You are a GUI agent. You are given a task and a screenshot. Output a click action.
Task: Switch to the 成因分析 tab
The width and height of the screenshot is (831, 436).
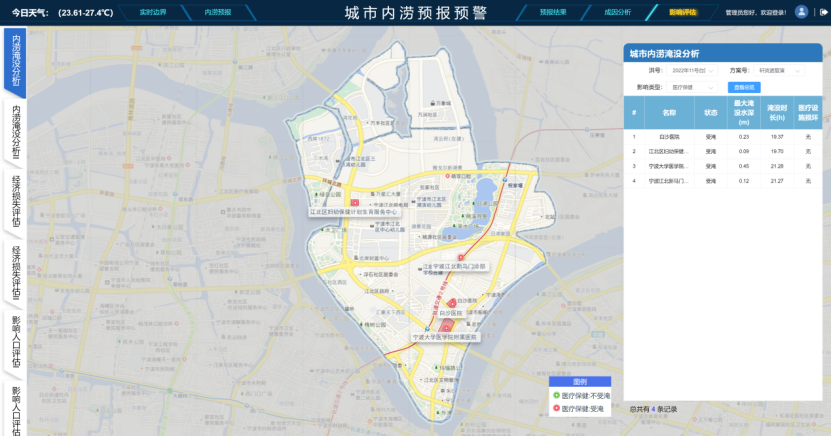click(618, 12)
